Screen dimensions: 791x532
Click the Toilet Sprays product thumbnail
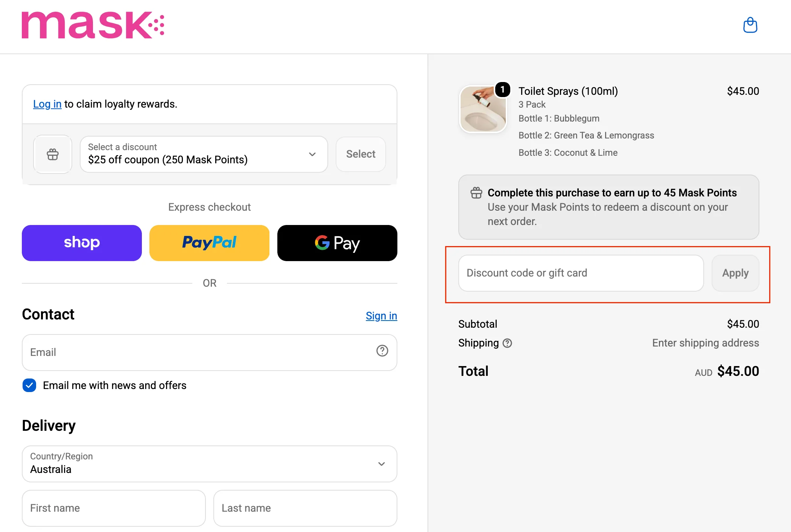[x=483, y=109]
